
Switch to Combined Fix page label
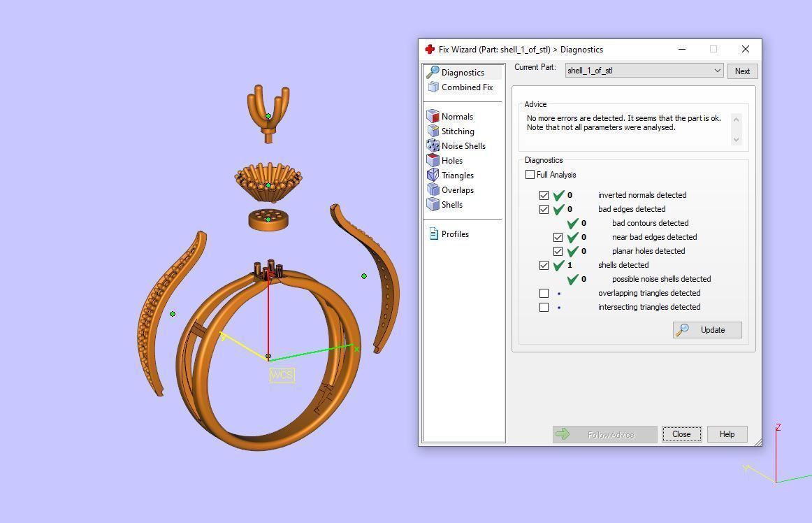click(467, 87)
